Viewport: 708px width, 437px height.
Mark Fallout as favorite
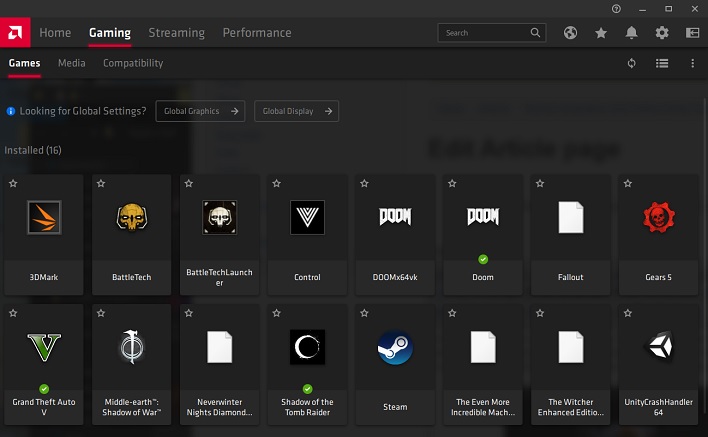click(x=540, y=183)
